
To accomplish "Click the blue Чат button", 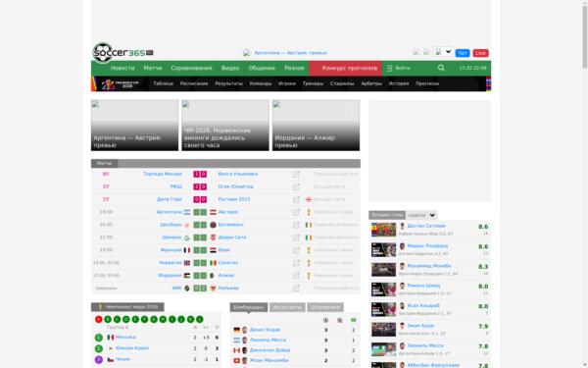I will tap(463, 53).
